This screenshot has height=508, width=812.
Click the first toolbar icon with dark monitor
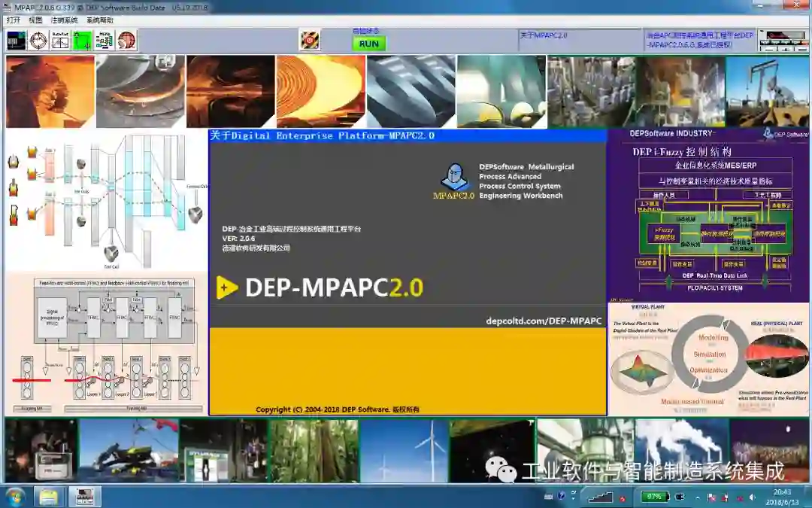[17, 41]
